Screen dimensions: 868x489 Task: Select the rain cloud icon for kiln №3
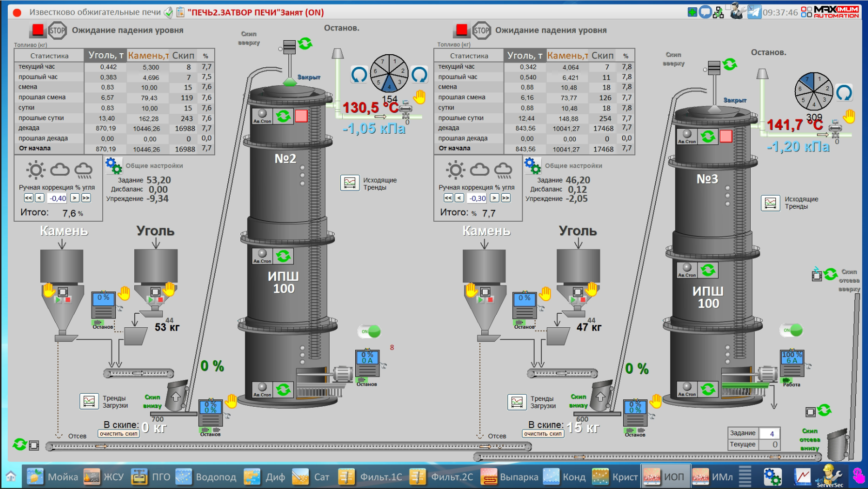(503, 170)
